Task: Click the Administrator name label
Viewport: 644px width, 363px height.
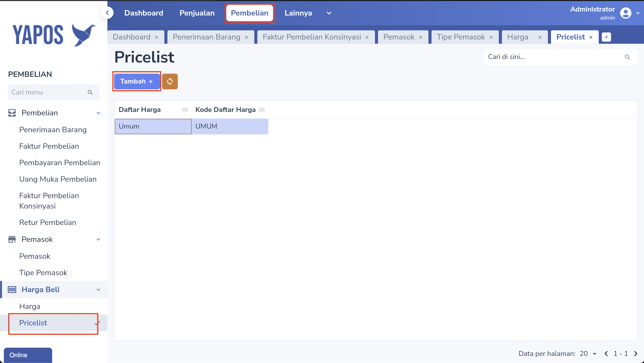Action: pyautogui.click(x=592, y=9)
